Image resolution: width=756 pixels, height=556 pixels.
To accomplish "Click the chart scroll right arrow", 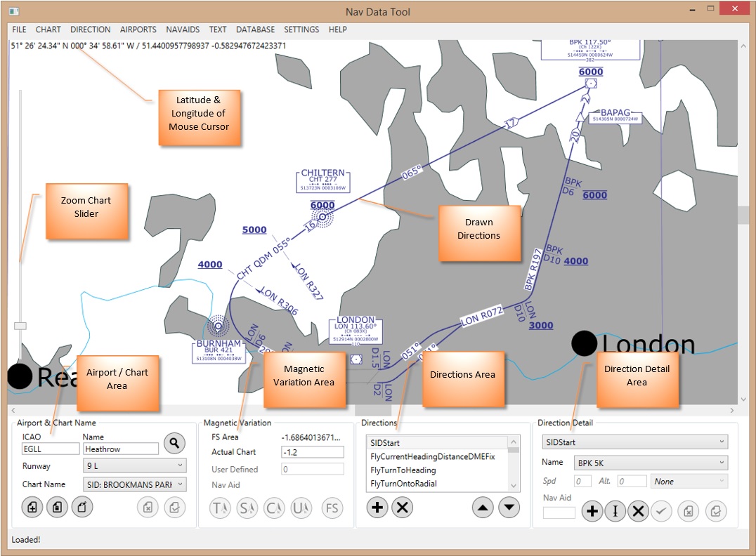I will pyautogui.click(x=732, y=410).
